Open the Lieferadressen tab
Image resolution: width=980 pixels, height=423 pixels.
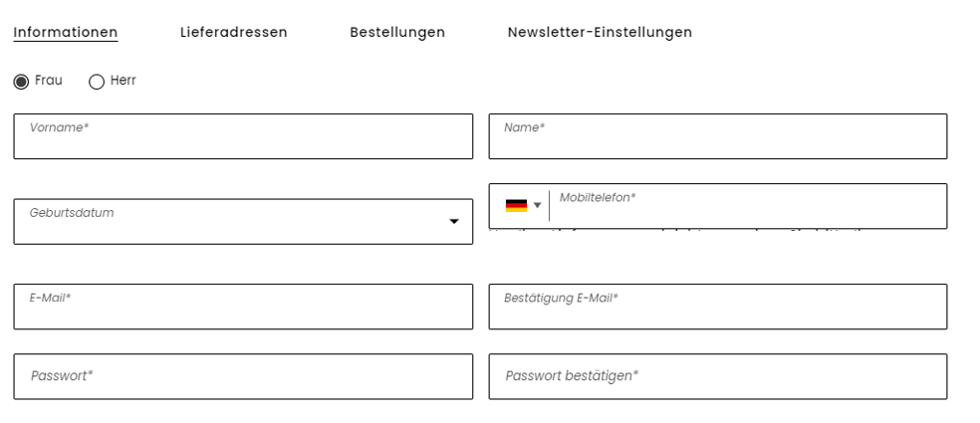pos(234,33)
